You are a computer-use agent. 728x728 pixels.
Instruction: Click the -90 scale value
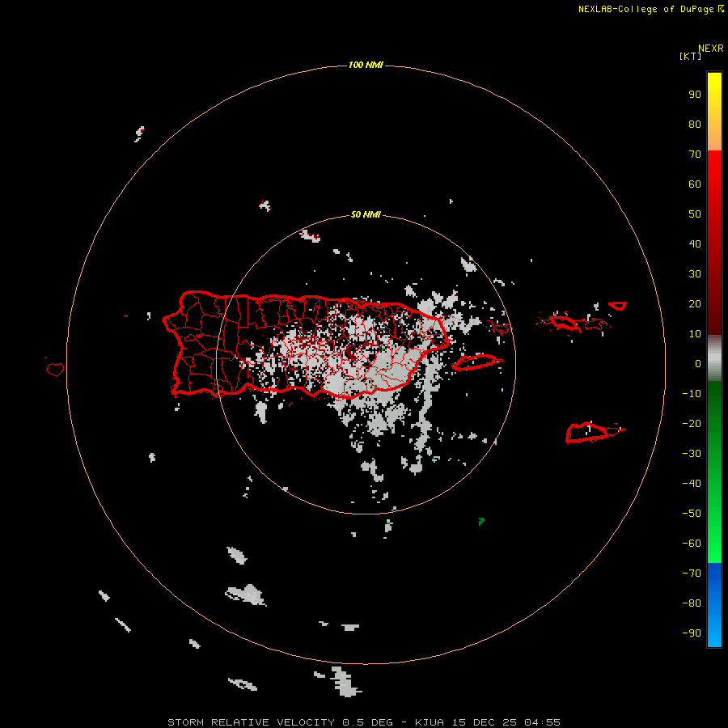point(692,633)
